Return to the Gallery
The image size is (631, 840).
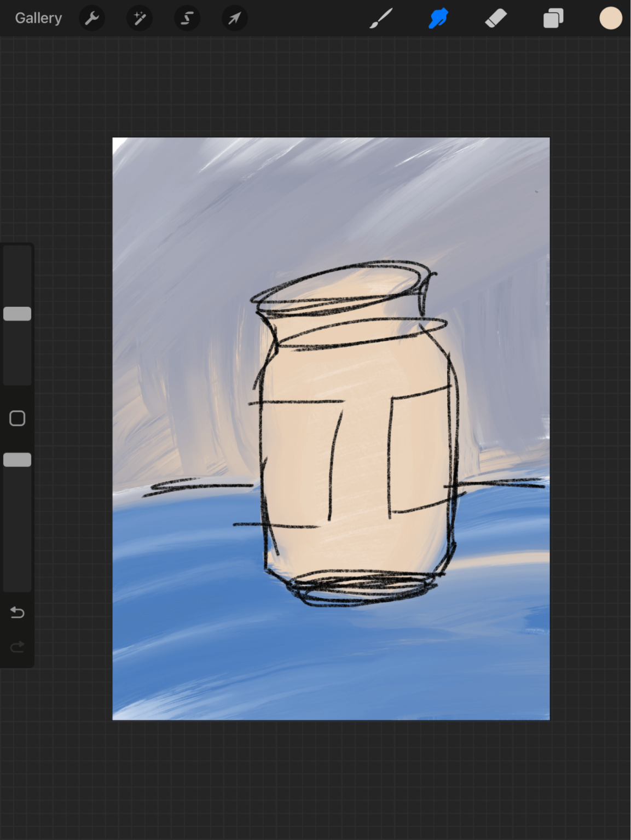38,17
